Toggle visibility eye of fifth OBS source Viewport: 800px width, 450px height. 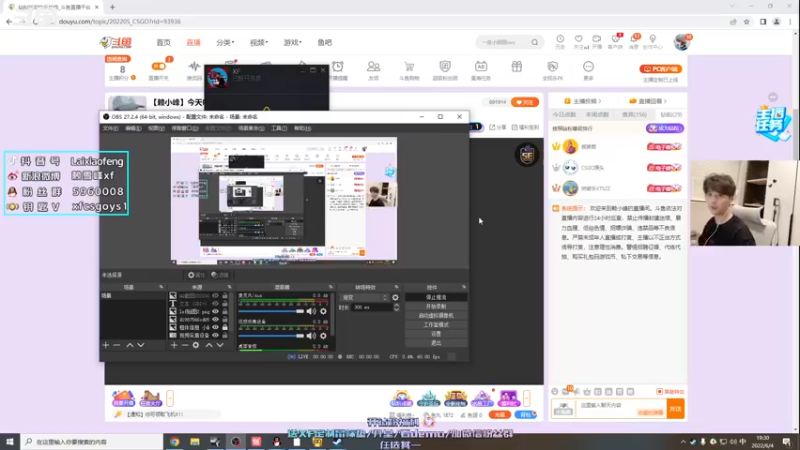coord(215,328)
